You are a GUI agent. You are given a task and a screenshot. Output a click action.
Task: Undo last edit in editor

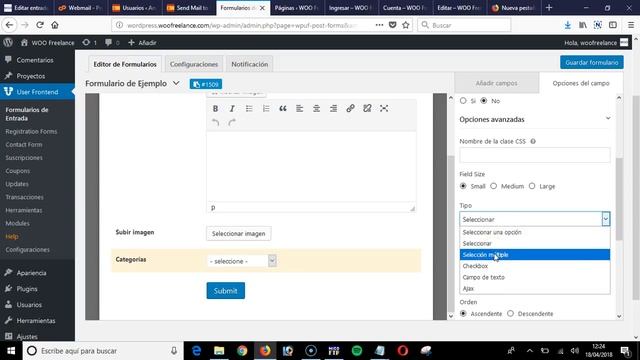pos(216,122)
